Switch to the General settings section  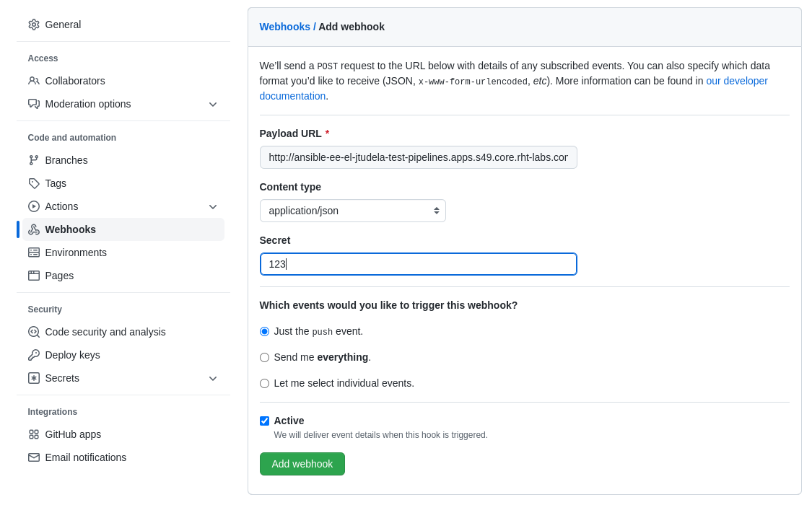(63, 24)
